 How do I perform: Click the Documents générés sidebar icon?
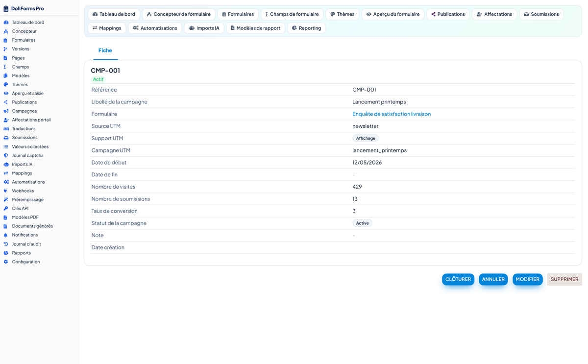coord(6,226)
